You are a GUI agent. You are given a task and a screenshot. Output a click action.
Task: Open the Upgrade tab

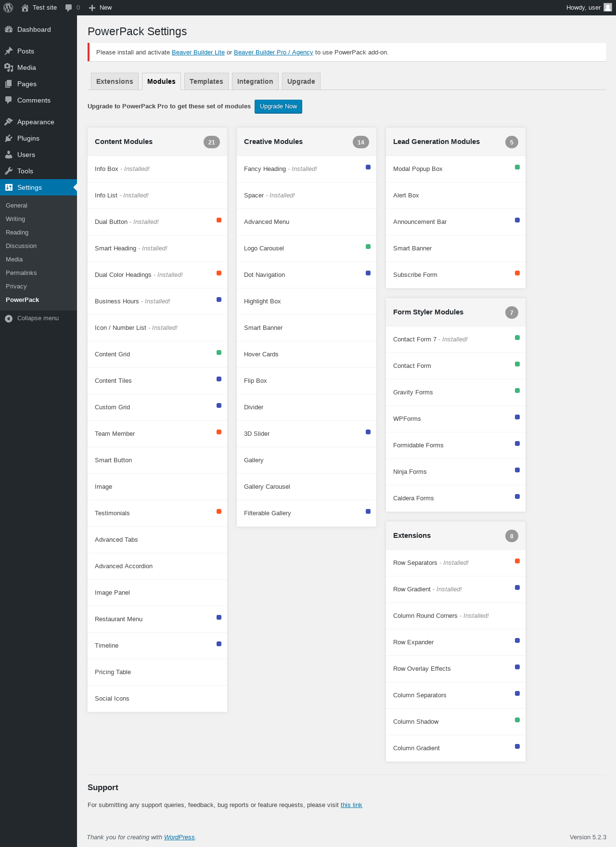pos(301,81)
